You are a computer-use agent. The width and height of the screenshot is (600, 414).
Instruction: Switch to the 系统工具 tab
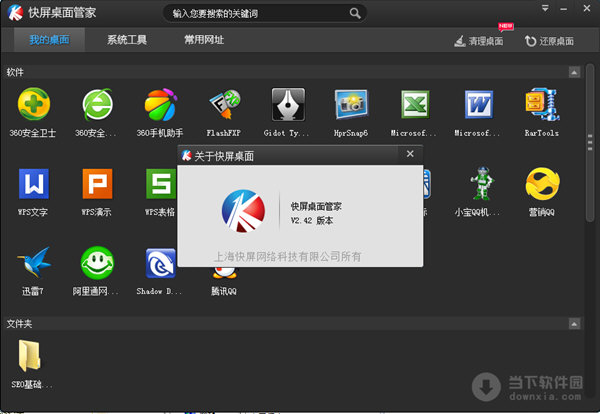[x=127, y=39]
